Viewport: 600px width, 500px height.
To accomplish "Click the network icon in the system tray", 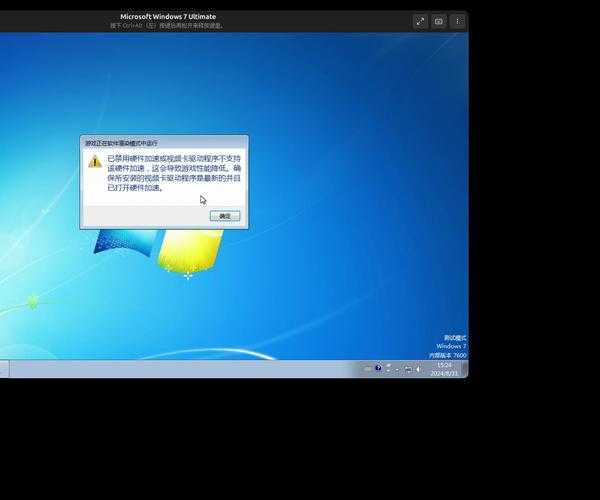I will pyautogui.click(x=408, y=368).
